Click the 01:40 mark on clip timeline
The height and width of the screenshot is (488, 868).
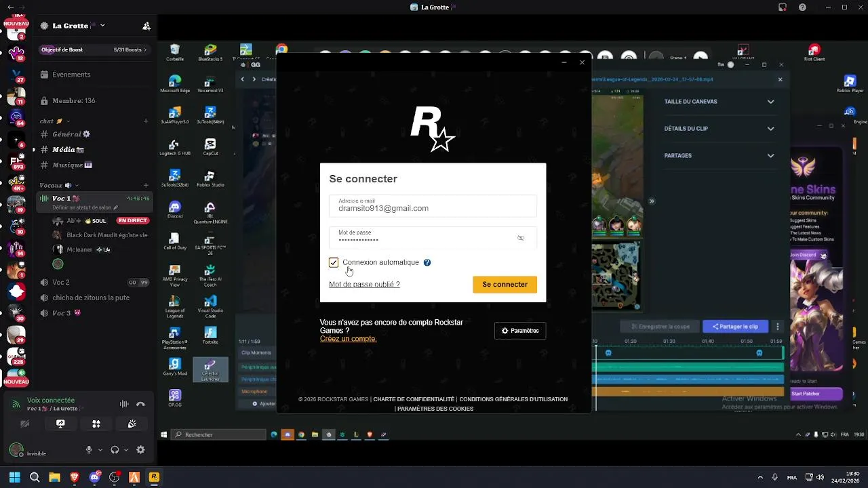point(708,342)
